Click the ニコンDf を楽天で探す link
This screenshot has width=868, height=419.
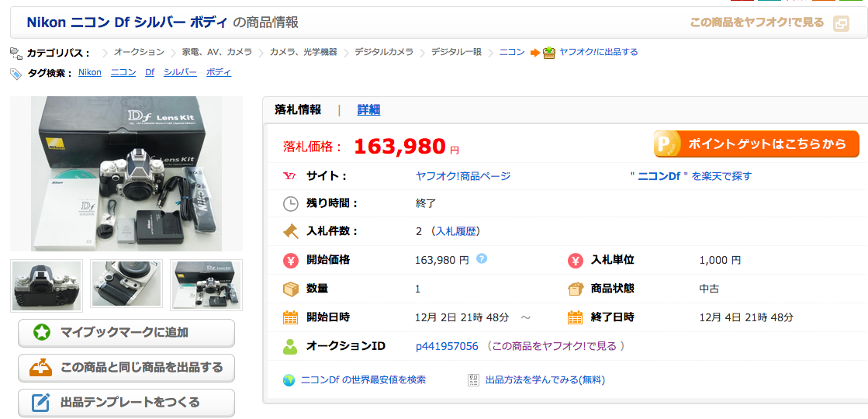[x=691, y=176]
